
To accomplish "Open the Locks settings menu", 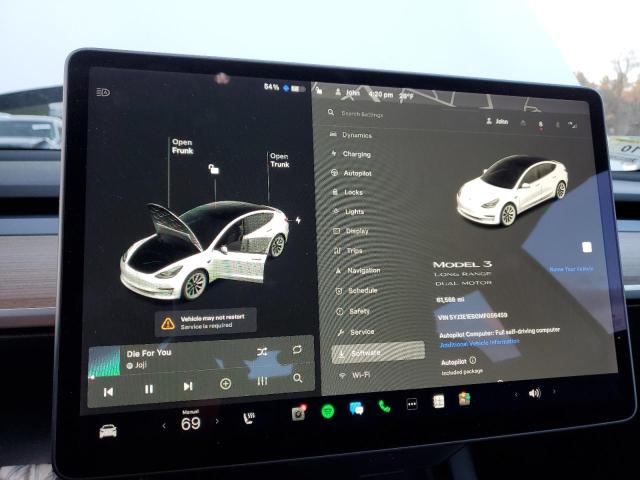I will (347, 192).
